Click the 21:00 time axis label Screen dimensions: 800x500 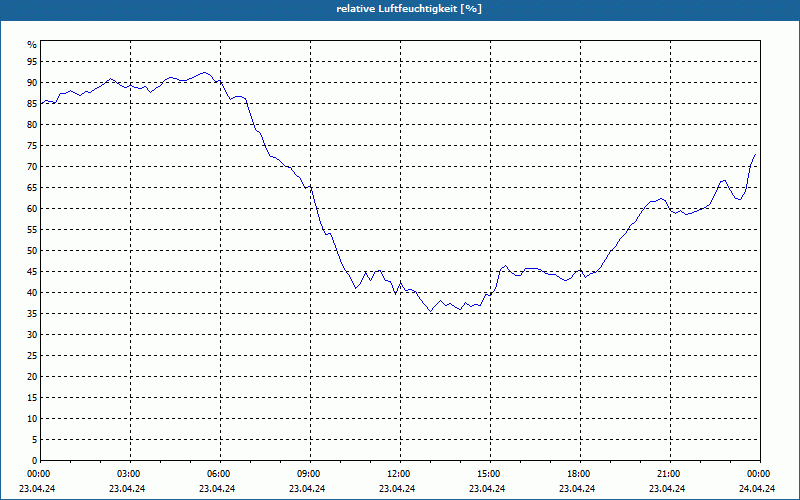click(670, 474)
